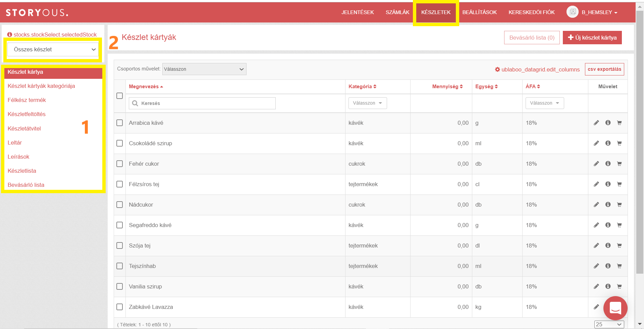Edit the Félzsíros tej row
644x329 pixels.
596,184
